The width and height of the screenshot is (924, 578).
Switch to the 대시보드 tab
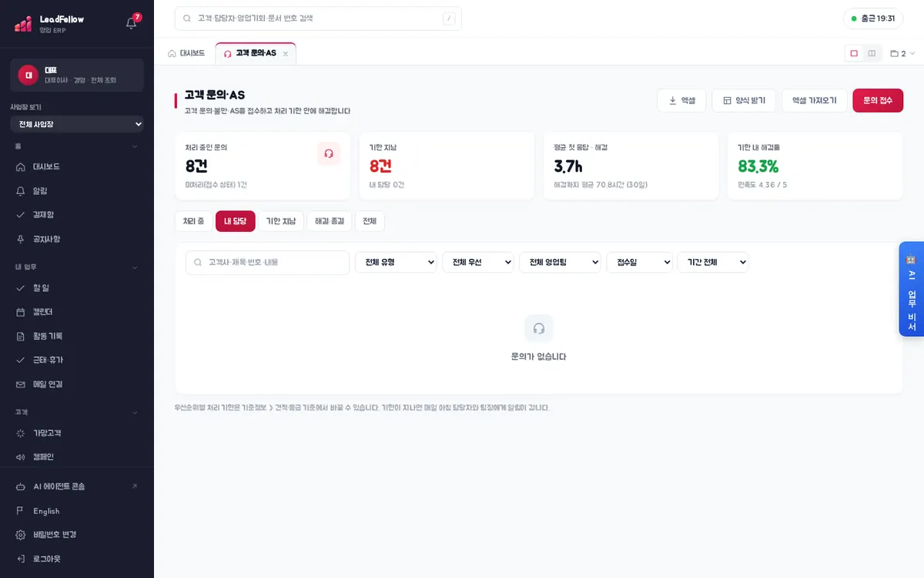tap(186, 53)
